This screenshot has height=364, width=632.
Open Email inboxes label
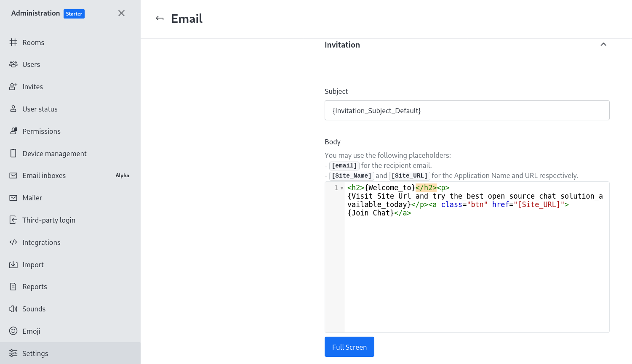click(44, 175)
